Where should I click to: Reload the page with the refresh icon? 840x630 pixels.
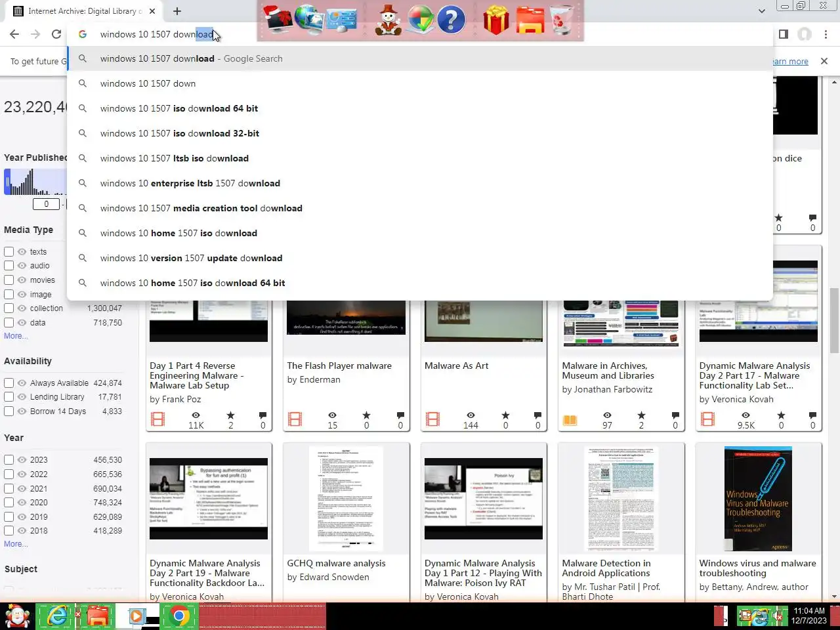[56, 34]
